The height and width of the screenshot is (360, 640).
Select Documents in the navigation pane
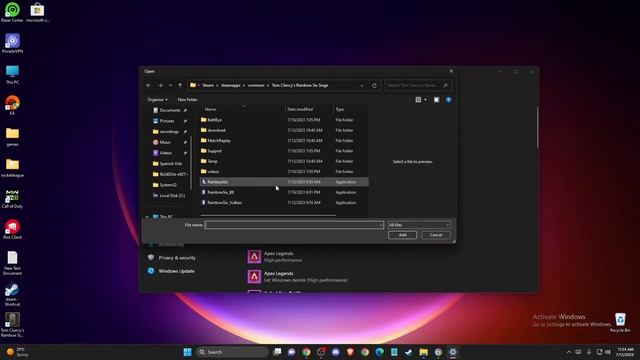169,110
